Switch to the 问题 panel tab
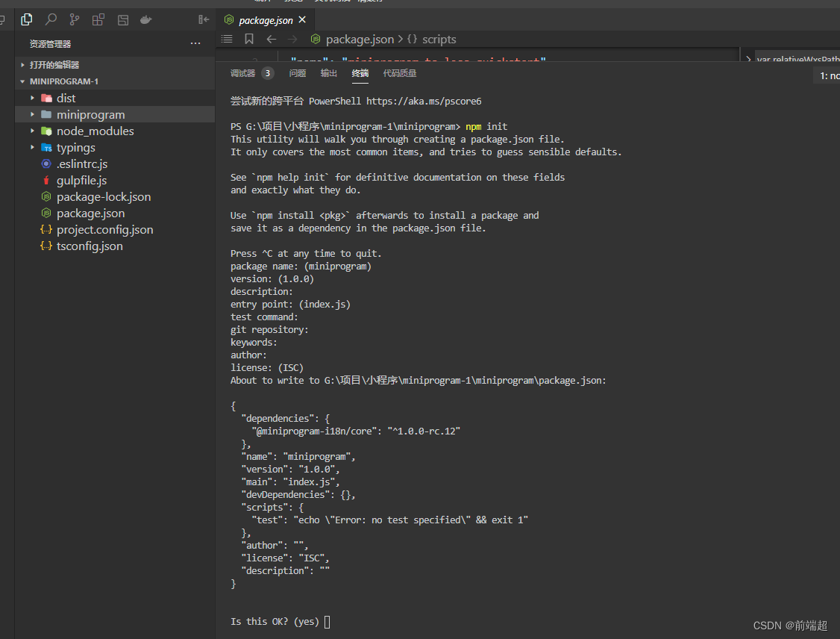This screenshot has height=639, width=840. 298,73
